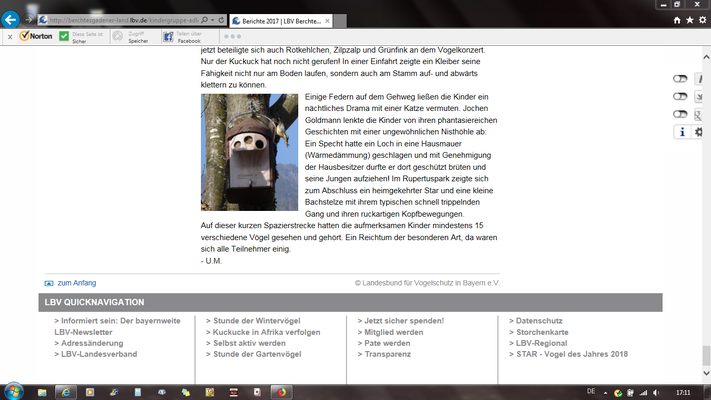Open Firefox from the taskbar

pos(282,392)
